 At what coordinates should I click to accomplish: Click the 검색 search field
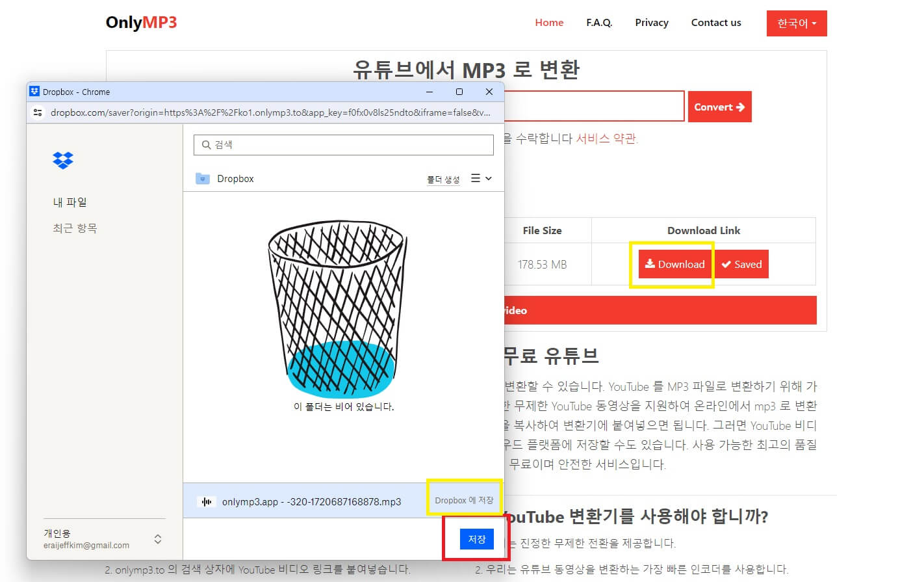(x=344, y=144)
